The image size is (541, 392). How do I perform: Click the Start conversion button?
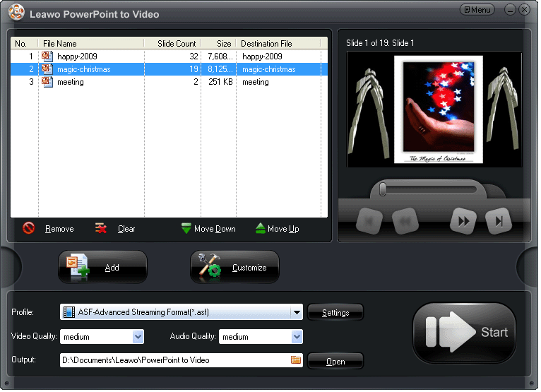(x=465, y=333)
